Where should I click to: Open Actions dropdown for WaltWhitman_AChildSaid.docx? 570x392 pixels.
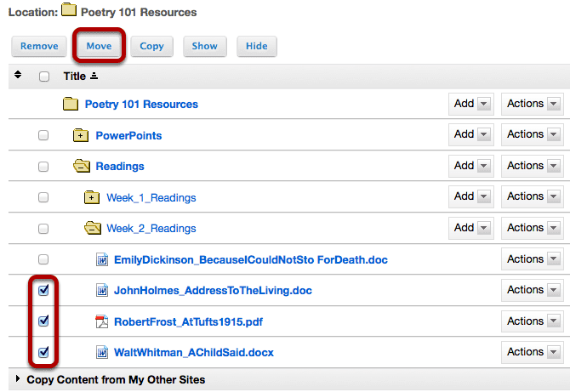tap(533, 352)
